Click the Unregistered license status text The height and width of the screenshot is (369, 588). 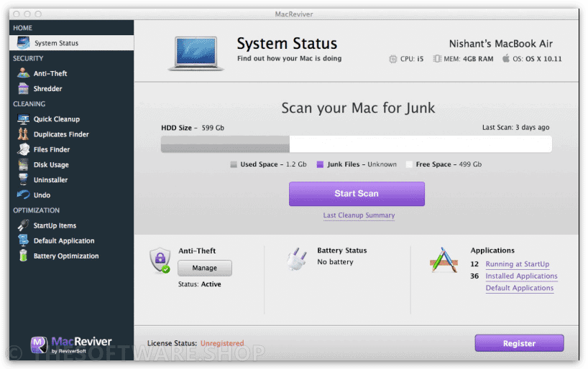(222, 343)
